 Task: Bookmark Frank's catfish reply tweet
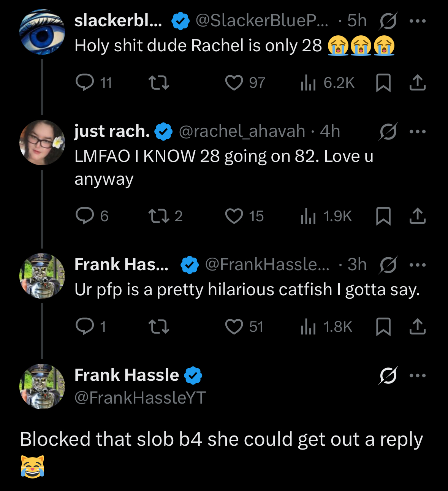[383, 326]
